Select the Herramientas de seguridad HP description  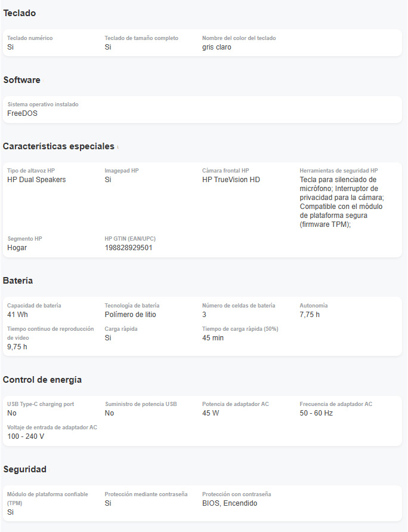tap(342, 202)
